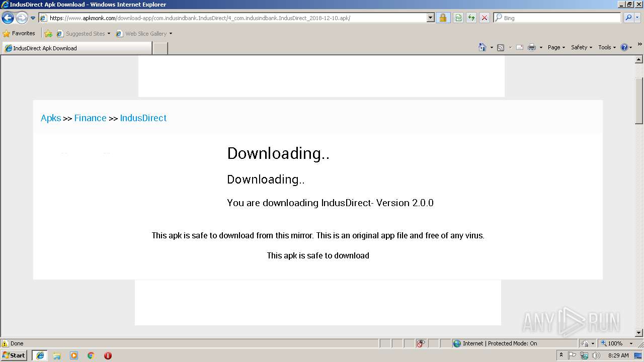This screenshot has width=644, height=362.
Task: Click the status bar warning icon
Action: coord(5,343)
